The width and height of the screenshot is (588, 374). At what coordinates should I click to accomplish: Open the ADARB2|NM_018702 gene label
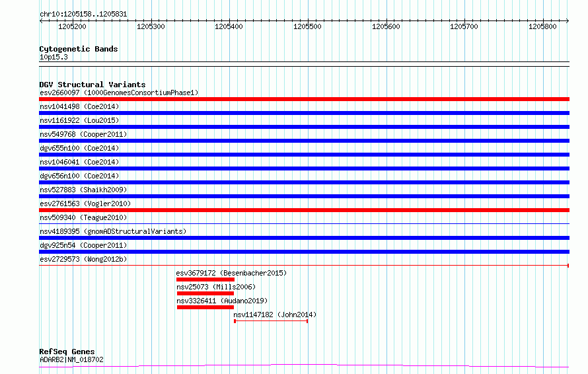[x=71, y=359]
